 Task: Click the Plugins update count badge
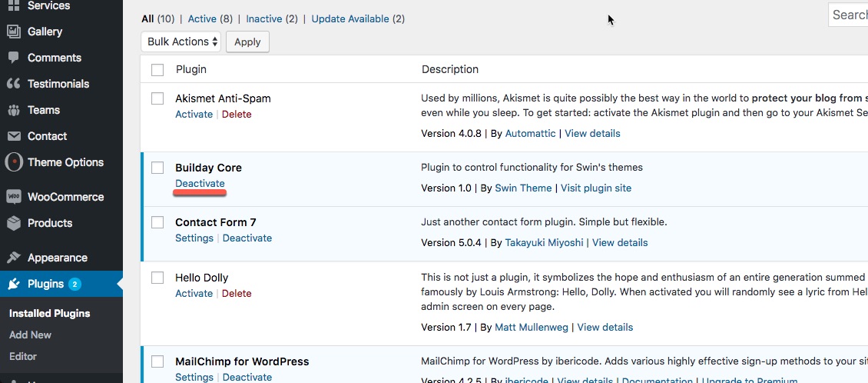(x=75, y=285)
